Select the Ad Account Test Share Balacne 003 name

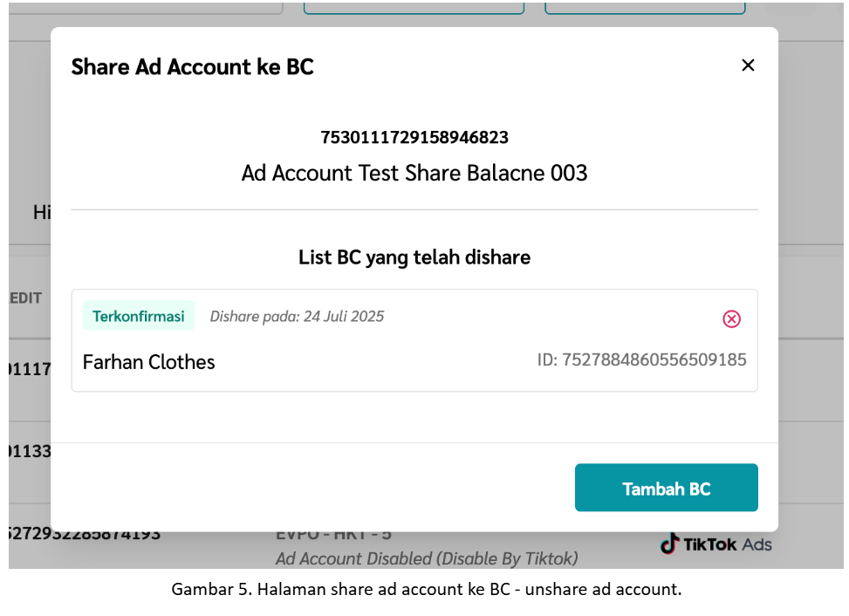click(414, 174)
